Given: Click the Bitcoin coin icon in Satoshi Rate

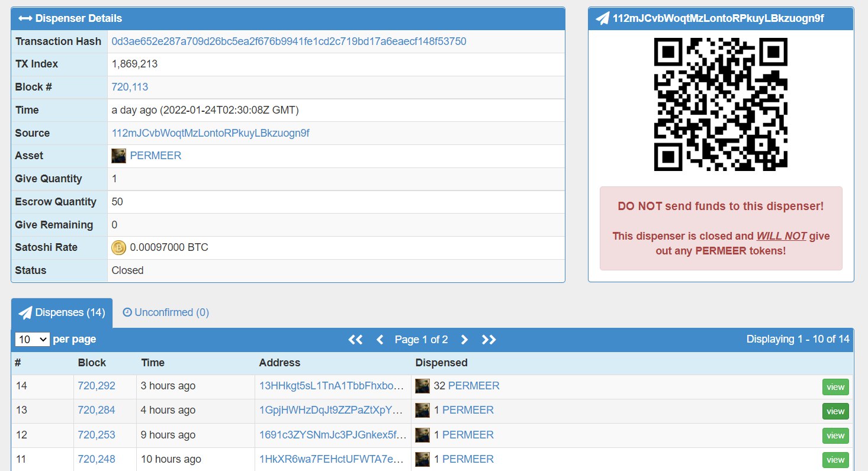Looking at the screenshot, I should [118, 247].
